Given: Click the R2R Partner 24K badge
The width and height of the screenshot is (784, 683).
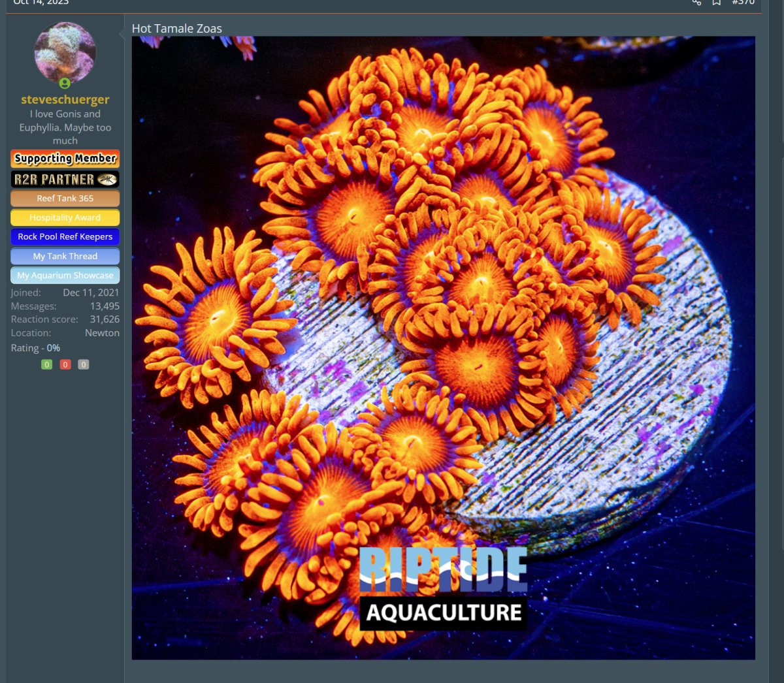Looking at the screenshot, I should pos(65,179).
